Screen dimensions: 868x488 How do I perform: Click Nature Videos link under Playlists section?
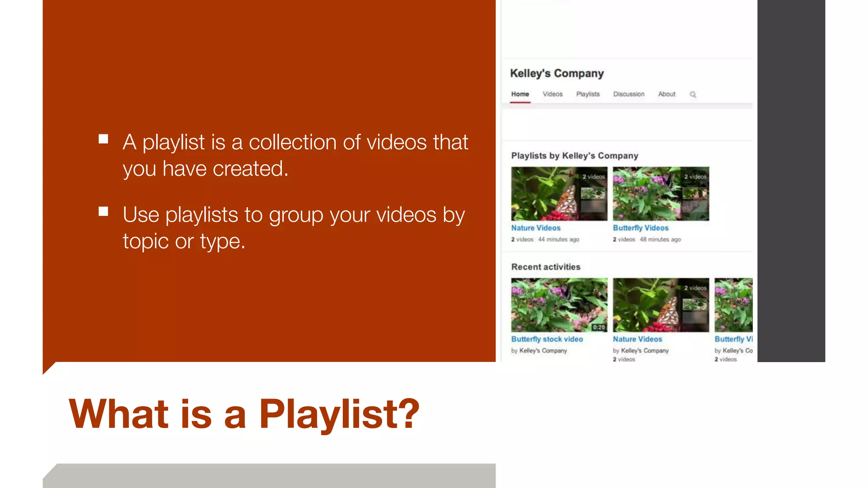point(536,228)
